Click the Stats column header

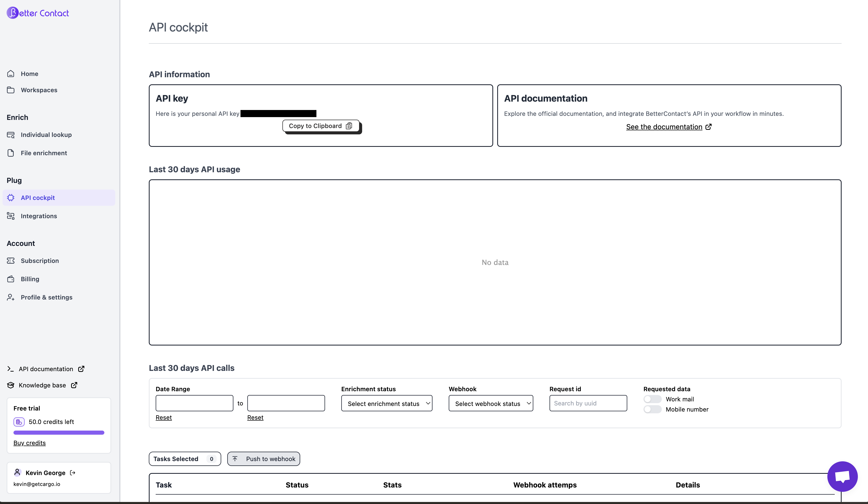(392, 485)
